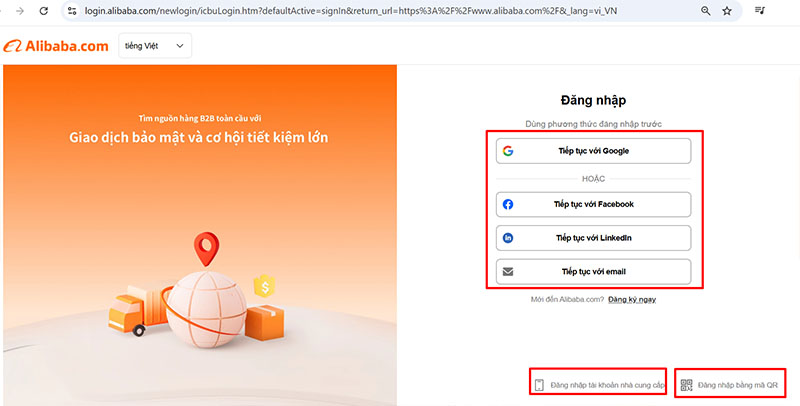This screenshot has height=406, width=800.
Task: Click the Facebook logo icon
Action: pyautogui.click(x=508, y=205)
